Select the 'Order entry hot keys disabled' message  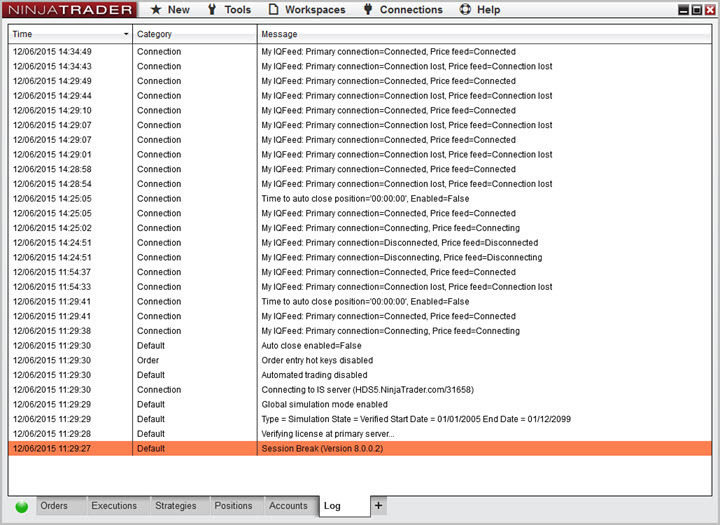(317, 360)
